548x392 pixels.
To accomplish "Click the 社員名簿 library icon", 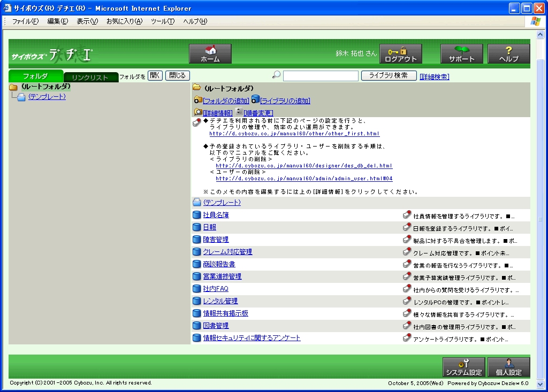I will (197, 215).
